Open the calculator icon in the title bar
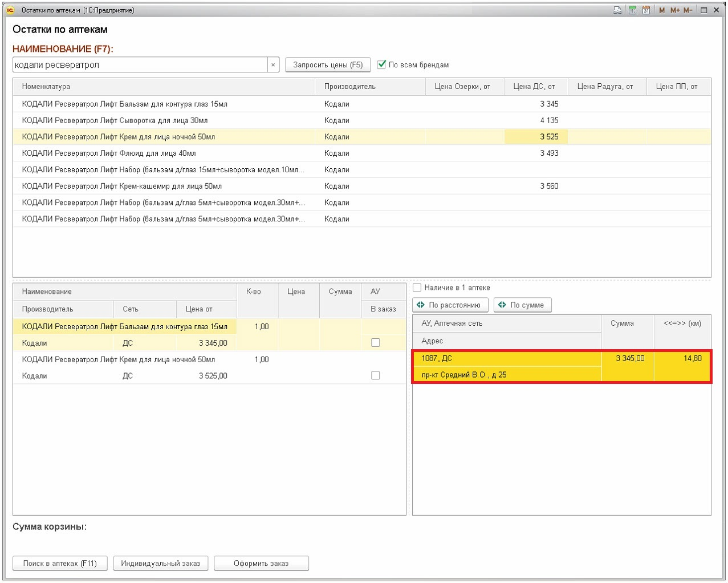Image resolution: width=728 pixels, height=583 pixels. (632, 10)
